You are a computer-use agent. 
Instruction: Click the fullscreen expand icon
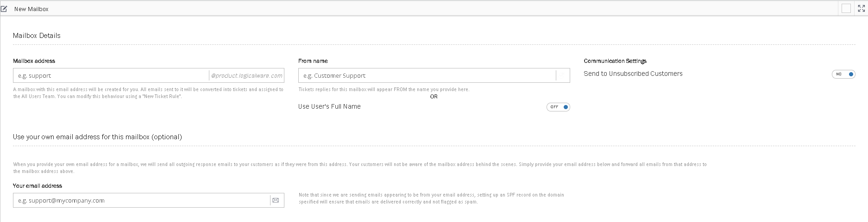point(861,8)
